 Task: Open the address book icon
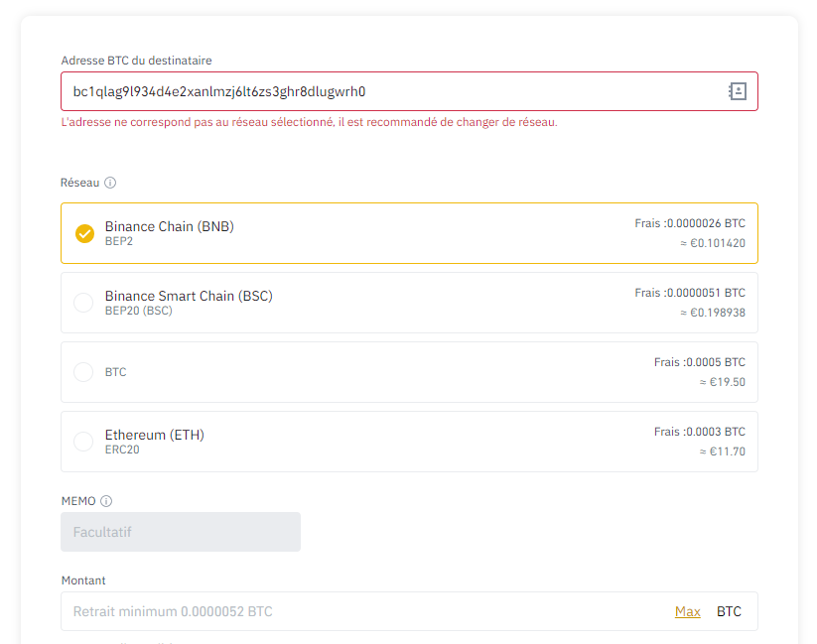click(737, 91)
